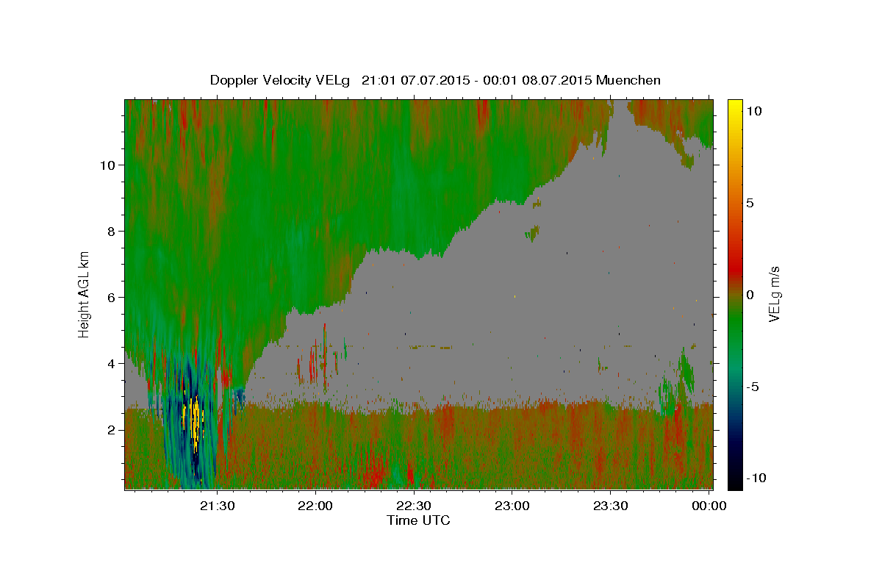
Task: Click the colorbar value 5 label
Action: (x=750, y=203)
